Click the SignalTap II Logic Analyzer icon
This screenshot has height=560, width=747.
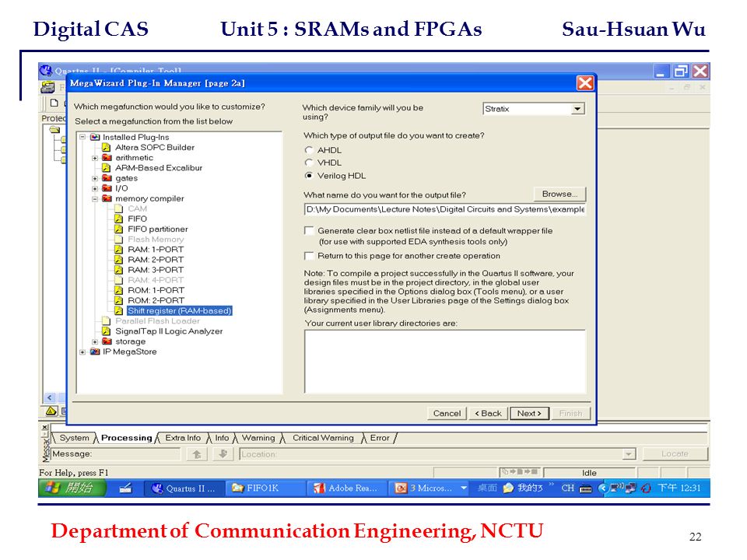107,331
